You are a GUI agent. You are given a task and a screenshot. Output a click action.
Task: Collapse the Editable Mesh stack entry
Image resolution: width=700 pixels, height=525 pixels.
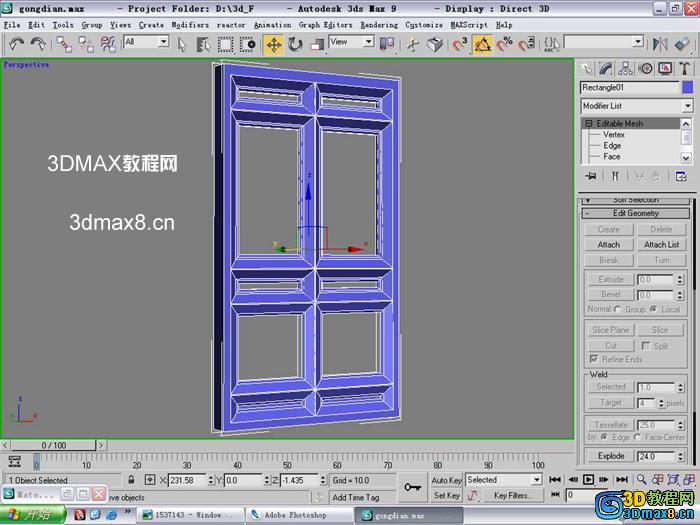(x=588, y=123)
